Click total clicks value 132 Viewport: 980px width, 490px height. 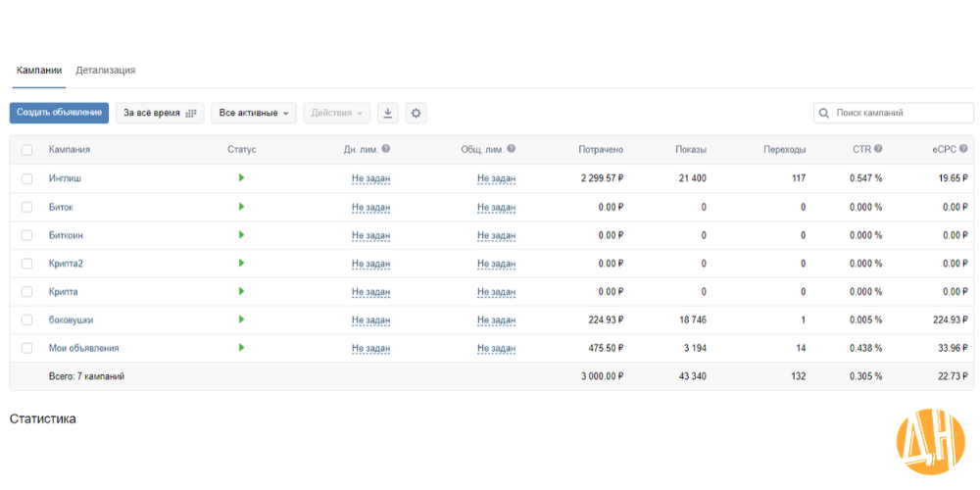[798, 376]
